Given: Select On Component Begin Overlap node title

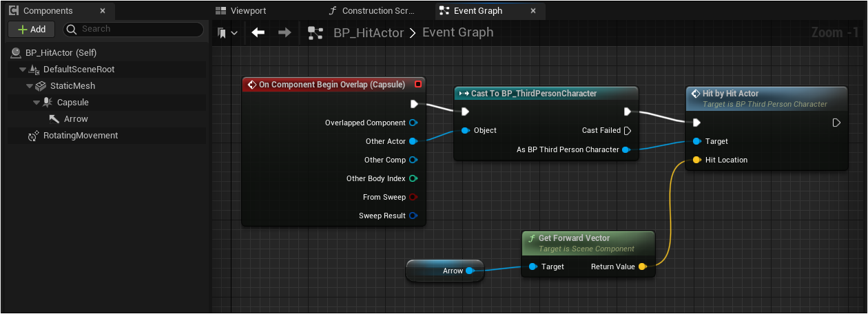Looking at the screenshot, I should 333,84.
